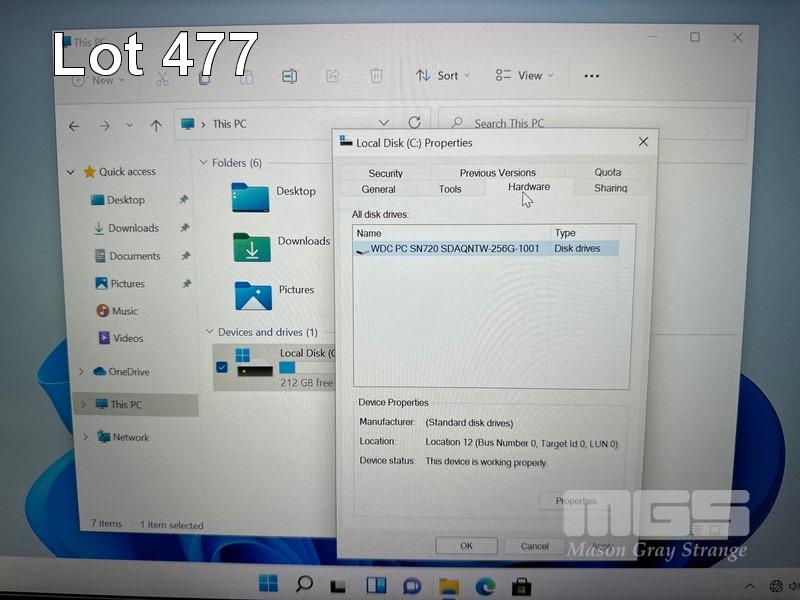800x600 pixels.
Task: Collapse the Folders (6) group
Action: [x=205, y=163]
